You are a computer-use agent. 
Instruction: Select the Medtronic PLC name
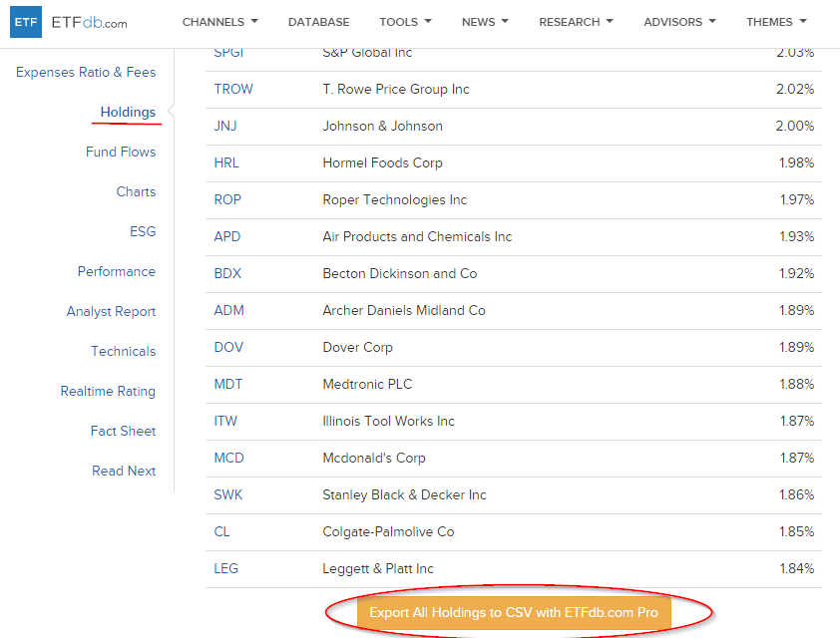[x=367, y=385]
